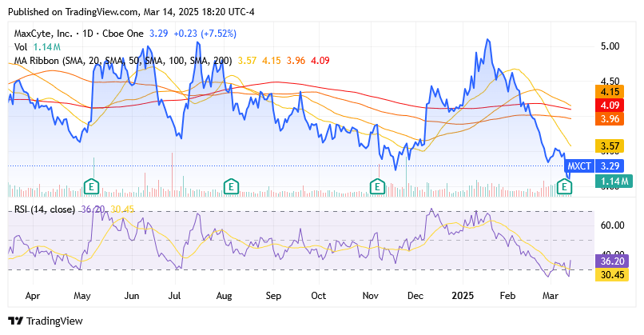The height and width of the screenshot is (335, 644).
Task: Click the +0.23 (+7.52%) change value
Action: pyautogui.click(x=205, y=34)
